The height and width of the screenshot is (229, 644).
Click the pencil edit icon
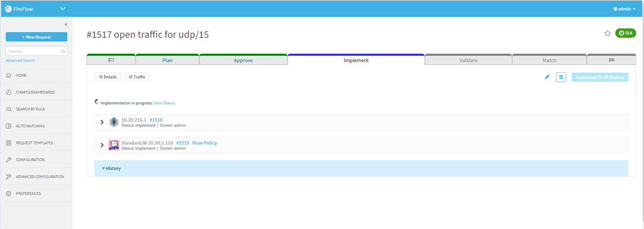[x=547, y=77]
